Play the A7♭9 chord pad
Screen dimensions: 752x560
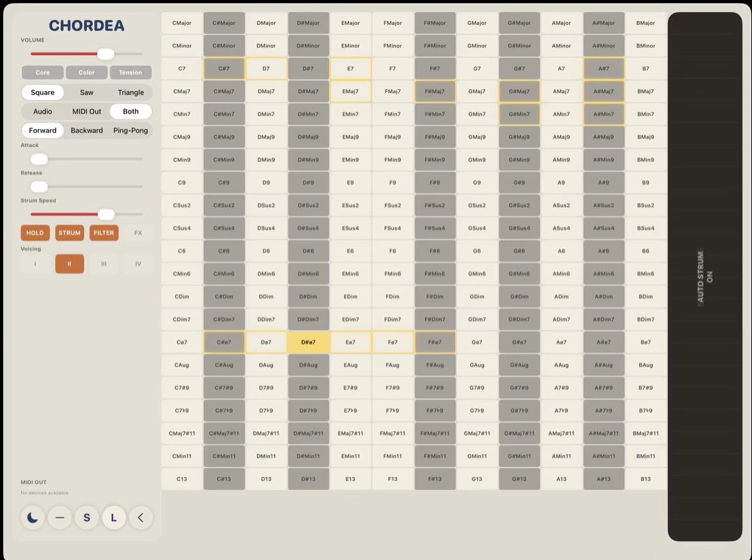[561, 410]
